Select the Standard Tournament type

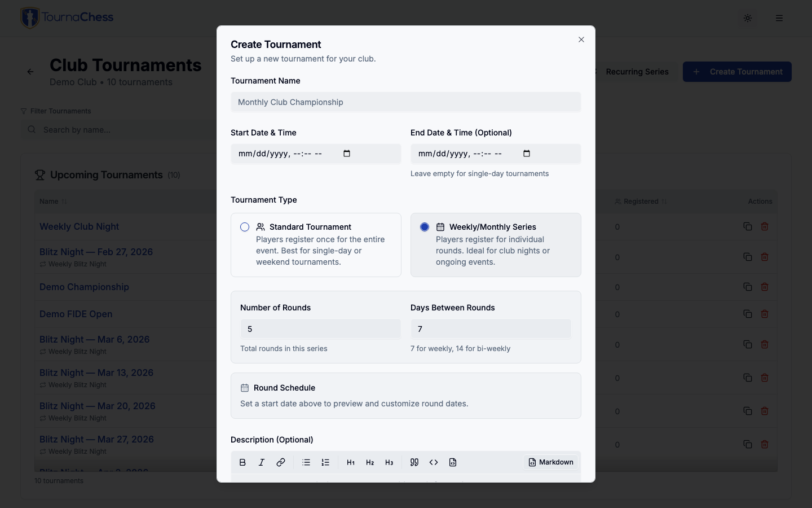[245, 227]
